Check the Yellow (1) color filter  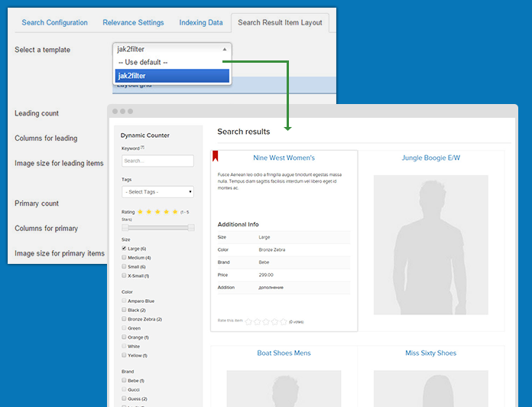(x=124, y=355)
